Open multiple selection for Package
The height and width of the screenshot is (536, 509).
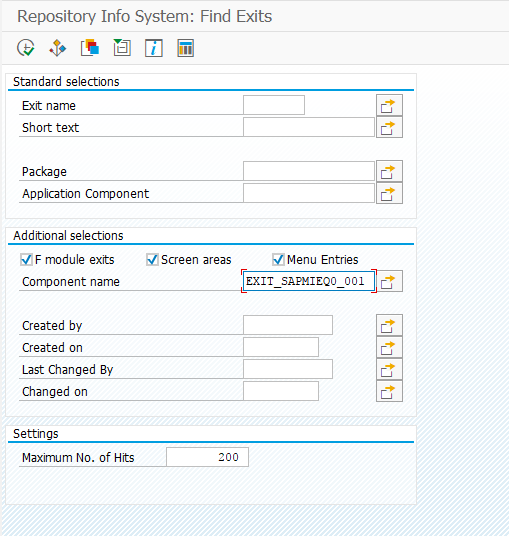pyautogui.click(x=389, y=171)
